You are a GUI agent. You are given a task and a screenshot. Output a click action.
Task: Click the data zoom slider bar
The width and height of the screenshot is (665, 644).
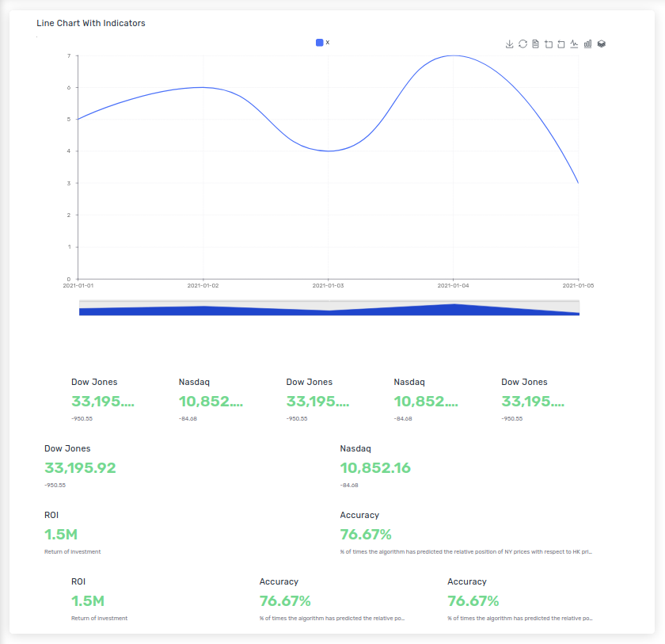point(329,309)
